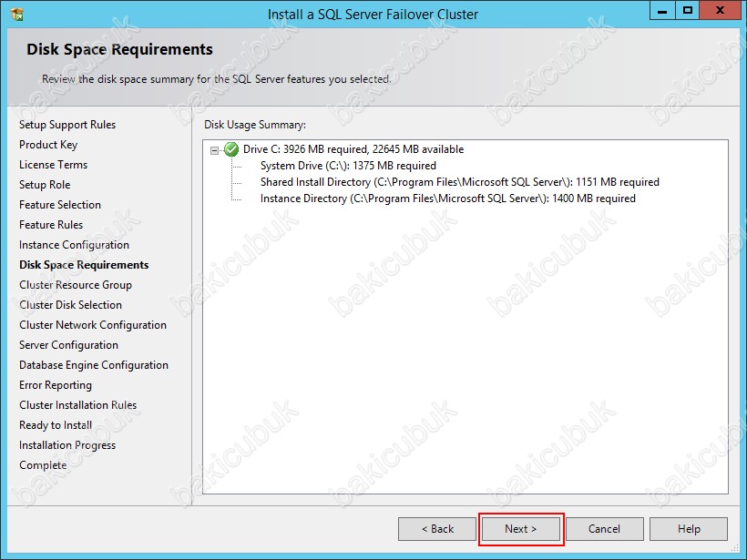Click the green checkmark beside Drive C
This screenshot has height=560, width=747.
[231, 149]
